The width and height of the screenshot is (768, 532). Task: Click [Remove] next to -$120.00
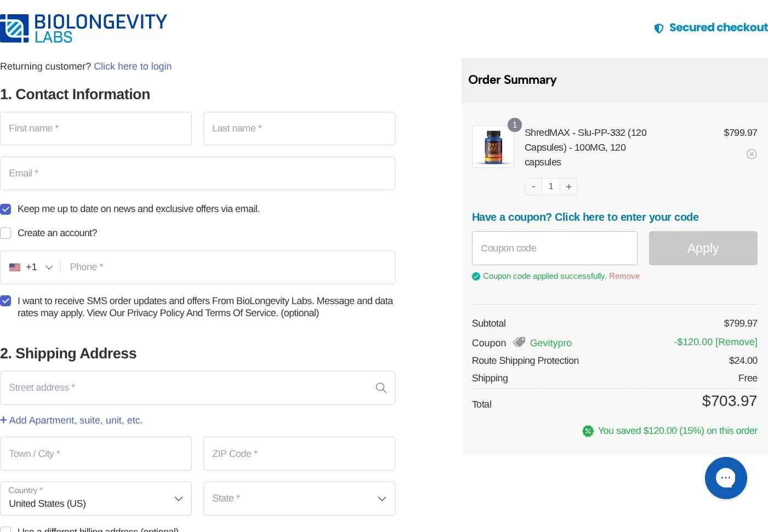click(x=736, y=342)
